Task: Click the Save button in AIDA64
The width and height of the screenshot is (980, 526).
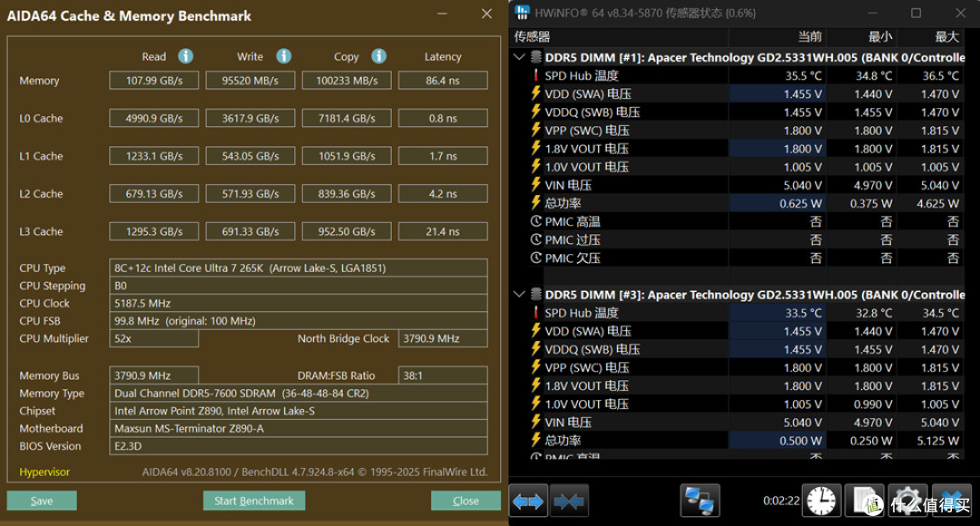Action: (x=42, y=501)
